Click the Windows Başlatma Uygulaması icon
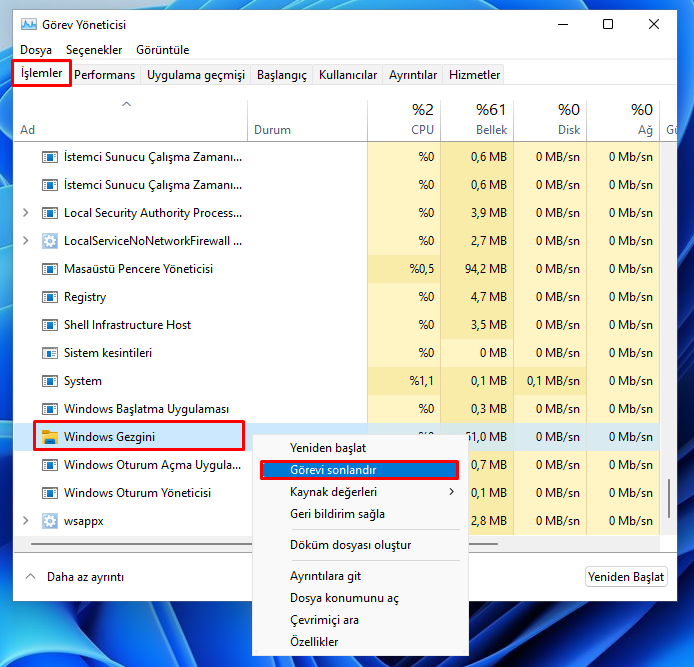Image resolution: width=694 pixels, height=667 pixels. (x=50, y=409)
